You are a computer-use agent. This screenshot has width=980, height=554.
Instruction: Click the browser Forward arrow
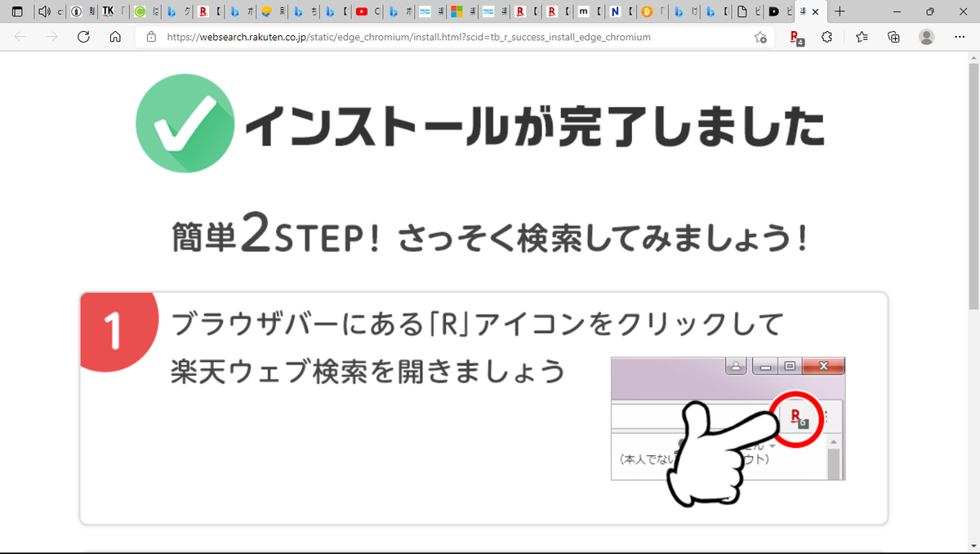point(52,37)
